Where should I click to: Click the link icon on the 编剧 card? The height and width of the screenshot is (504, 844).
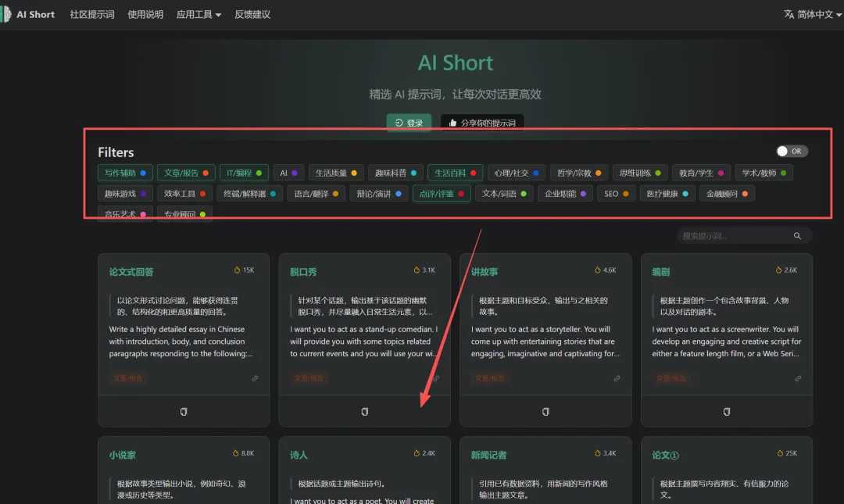(x=798, y=378)
